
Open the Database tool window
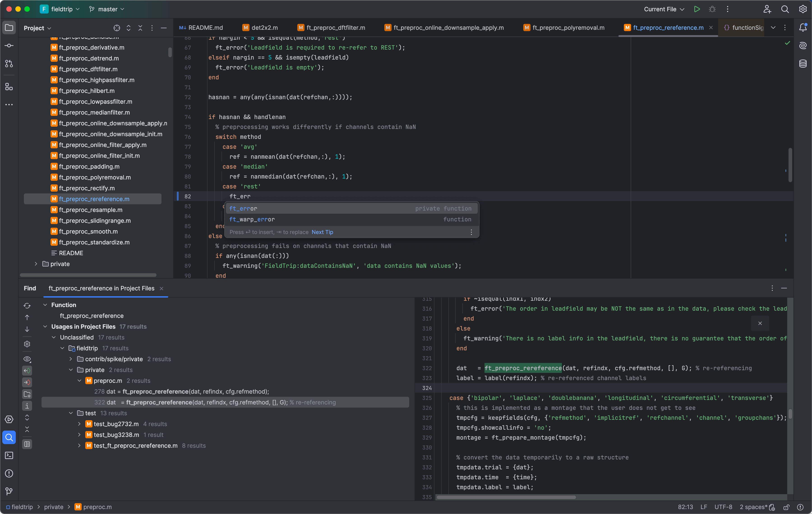803,63
